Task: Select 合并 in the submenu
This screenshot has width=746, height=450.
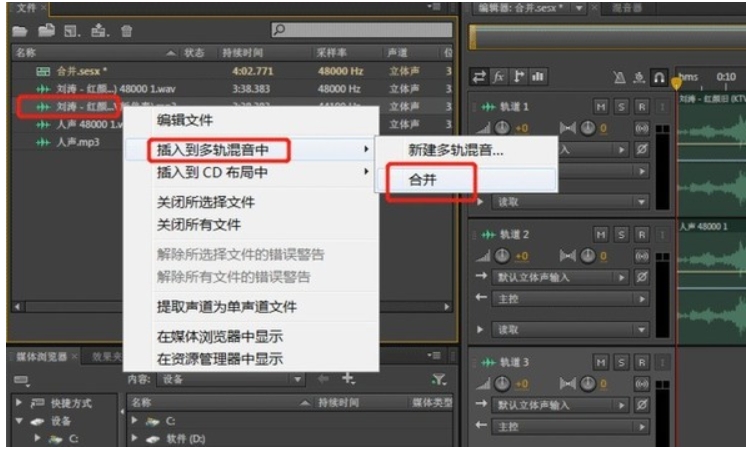Action: tap(466, 180)
